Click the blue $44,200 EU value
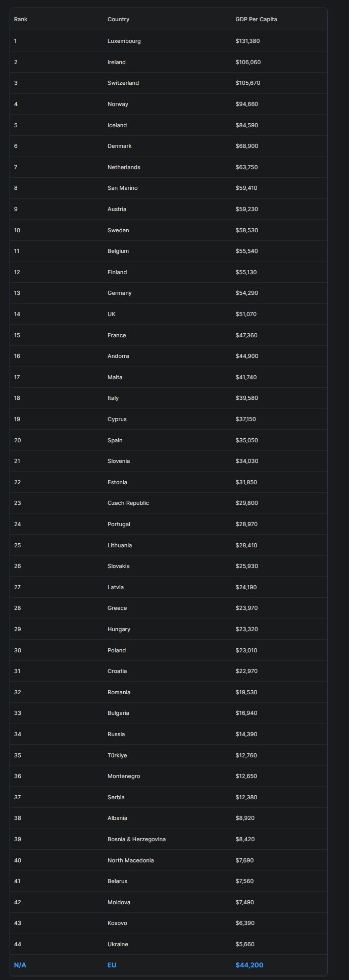This screenshot has width=349, height=980. tap(249, 965)
